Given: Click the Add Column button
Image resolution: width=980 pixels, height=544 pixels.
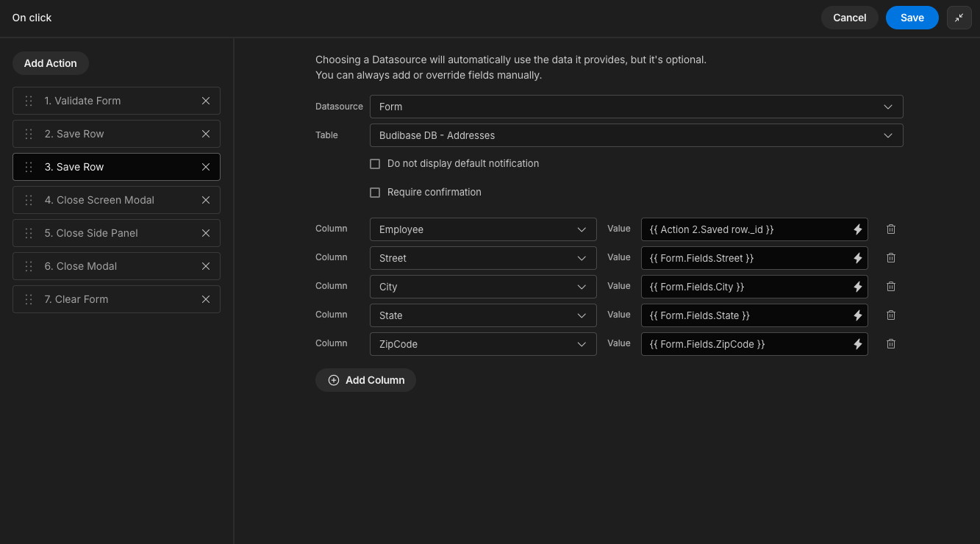Looking at the screenshot, I should [x=365, y=380].
